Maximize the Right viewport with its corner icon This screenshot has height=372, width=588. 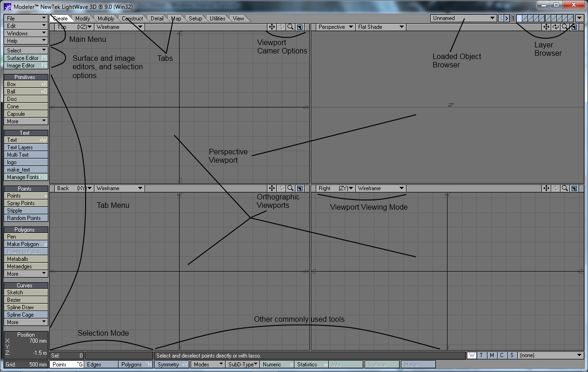pos(574,188)
